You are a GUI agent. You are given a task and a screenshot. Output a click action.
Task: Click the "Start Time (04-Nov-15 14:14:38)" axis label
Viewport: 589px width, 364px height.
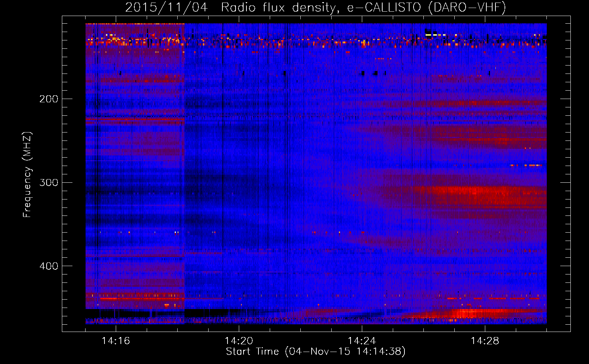(x=316, y=352)
